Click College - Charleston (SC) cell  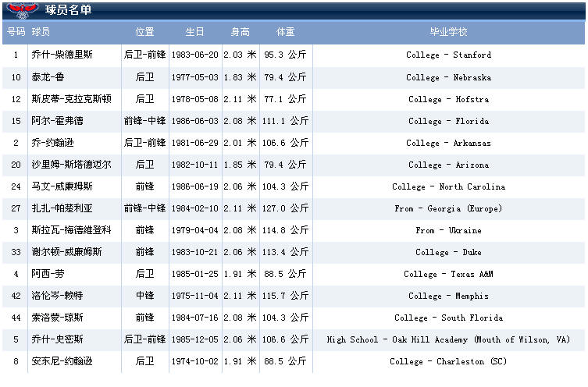tap(448, 361)
